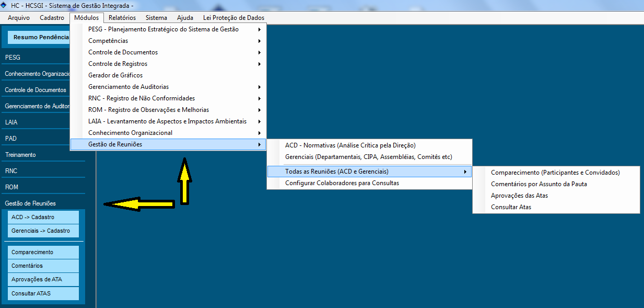Click submenu arrow next to Controle de Registros
Screen dimensions: 644x308
[260, 64]
